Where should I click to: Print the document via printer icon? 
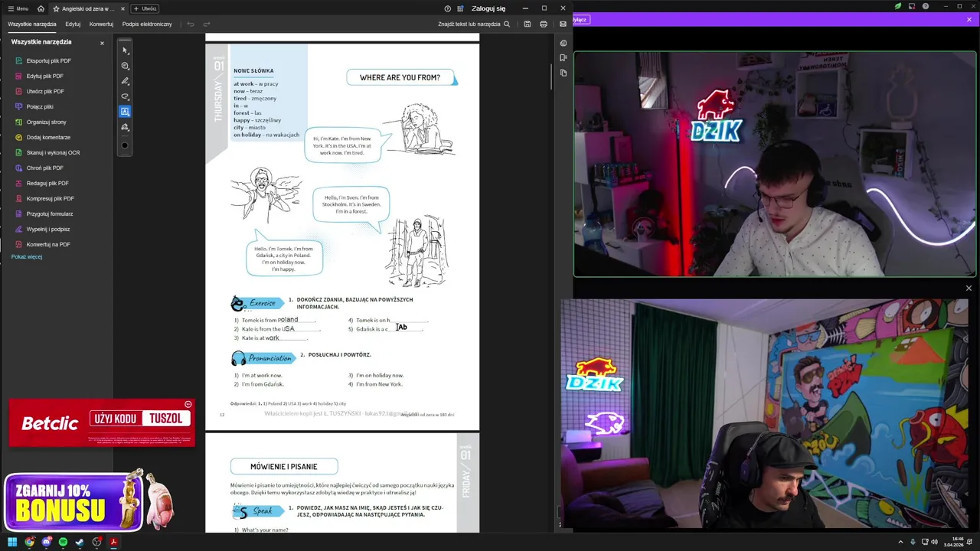click(544, 24)
